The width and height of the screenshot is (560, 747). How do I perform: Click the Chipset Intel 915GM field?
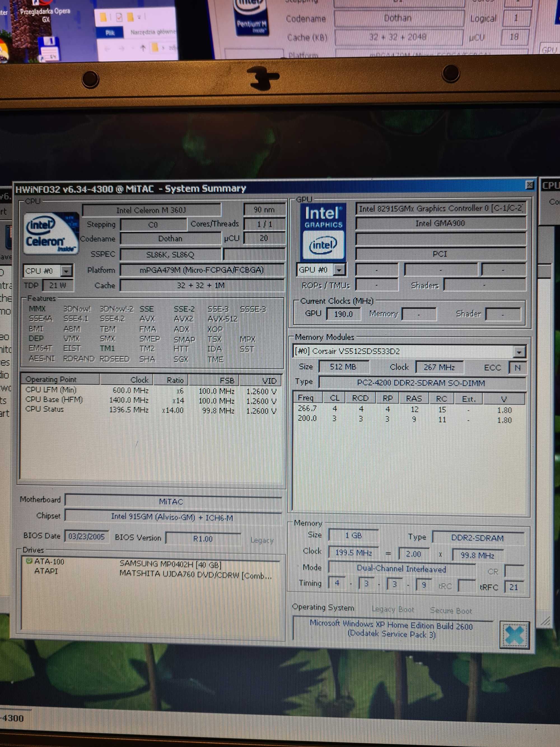tap(173, 517)
